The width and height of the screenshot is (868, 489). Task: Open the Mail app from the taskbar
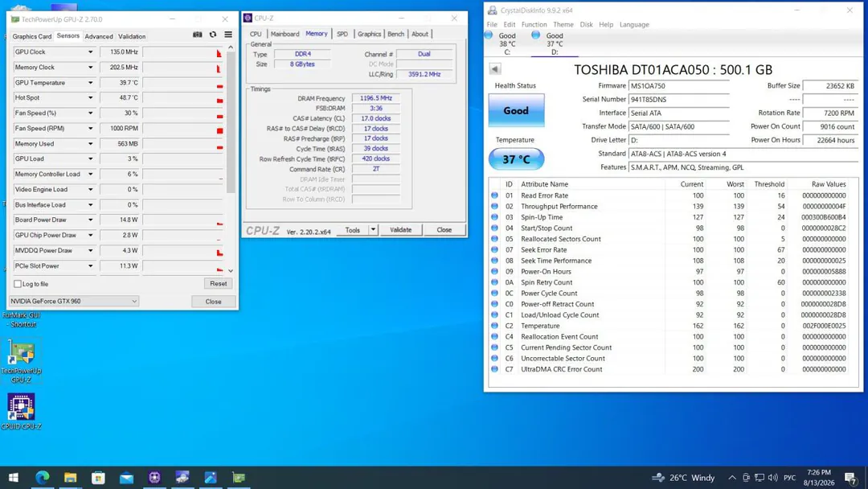[126, 478]
